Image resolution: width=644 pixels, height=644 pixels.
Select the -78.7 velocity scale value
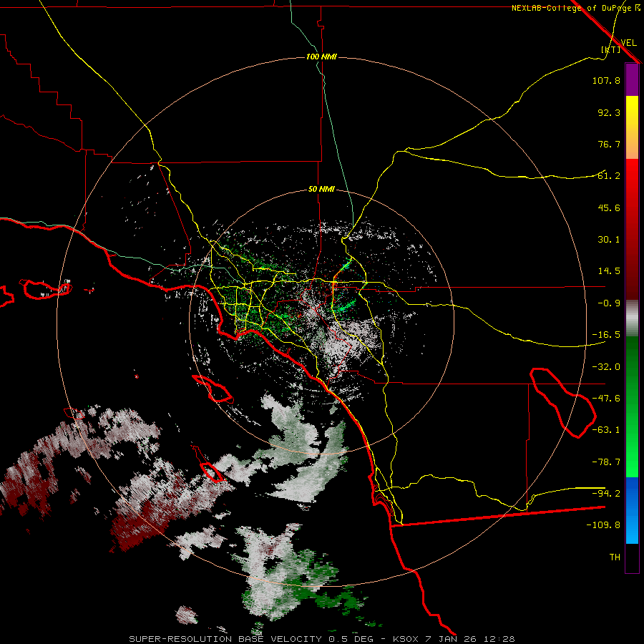pyautogui.click(x=606, y=462)
